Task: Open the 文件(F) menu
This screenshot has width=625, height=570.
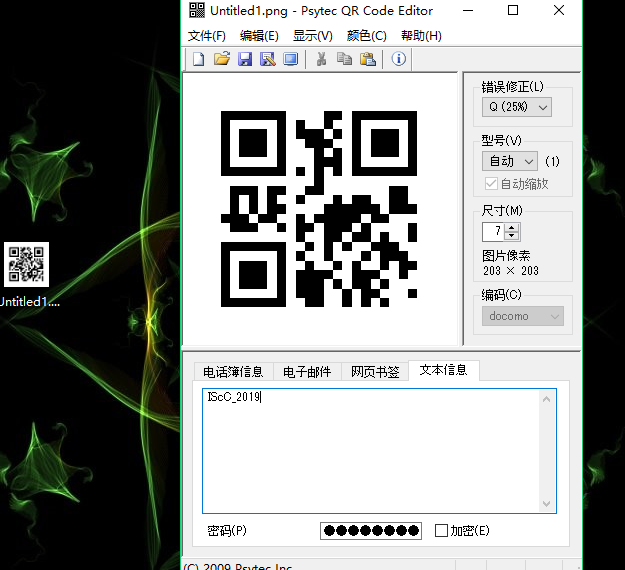Action: tap(206, 36)
